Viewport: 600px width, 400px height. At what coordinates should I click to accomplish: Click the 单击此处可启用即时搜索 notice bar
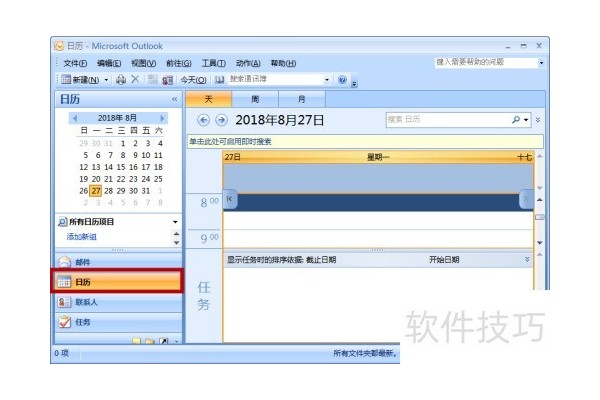tap(365, 142)
